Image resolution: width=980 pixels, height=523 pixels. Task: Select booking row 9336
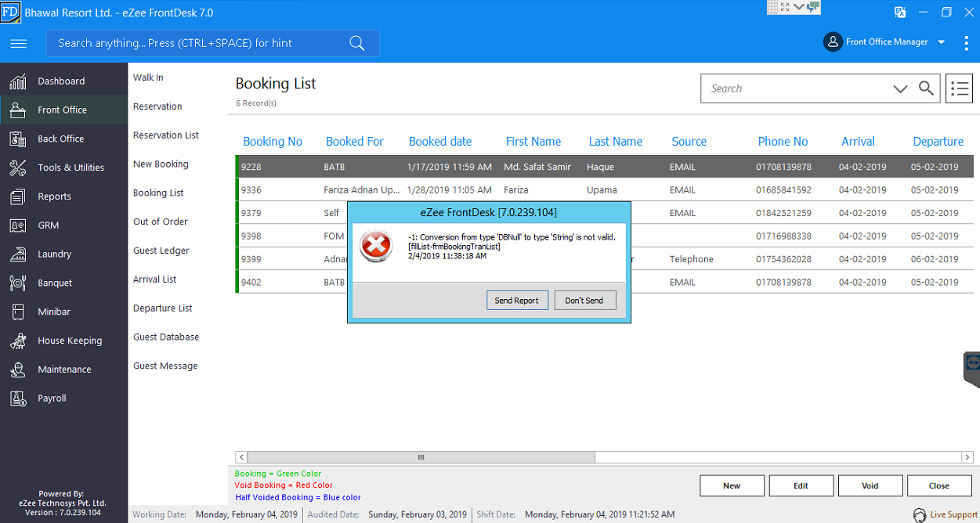coord(605,190)
